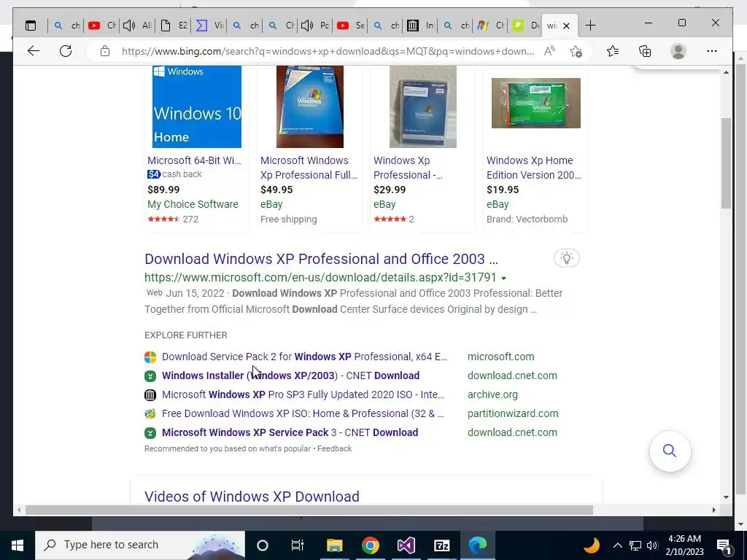Screen dimensions: 747x560
Task: Go back using the back arrow
Action: (34, 51)
